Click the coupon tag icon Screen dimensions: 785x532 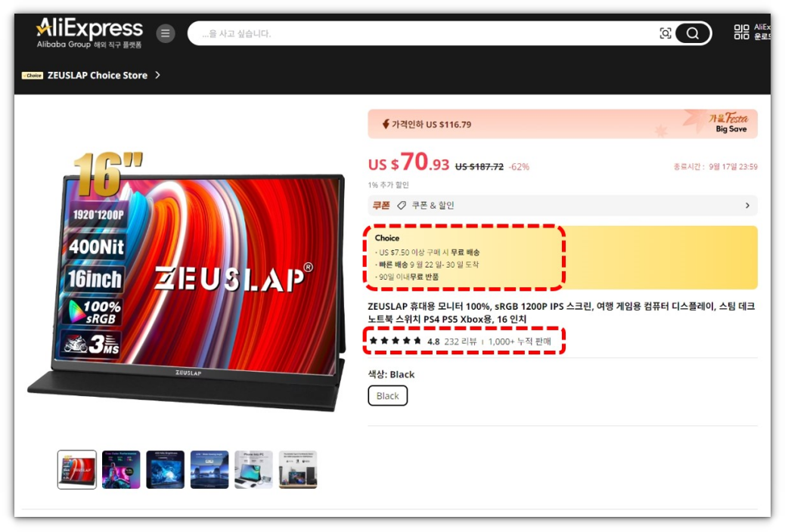click(x=401, y=206)
